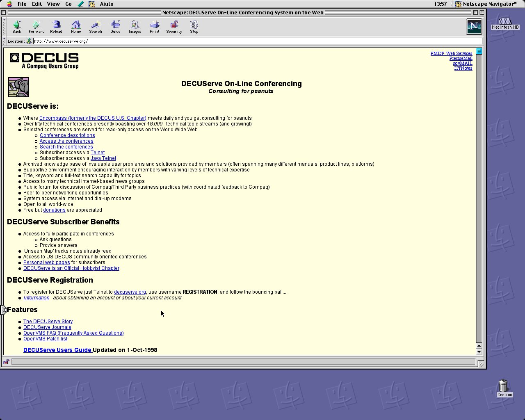Viewport: 525px width, 420px height.
Task: Click the Netscape component menu icon
Action: pyautogui.click(x=92, y=4)
